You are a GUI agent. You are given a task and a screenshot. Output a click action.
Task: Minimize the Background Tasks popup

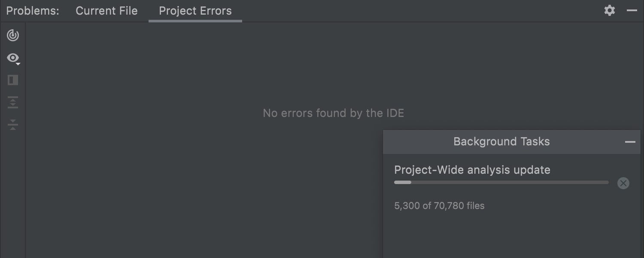(630, 142)
